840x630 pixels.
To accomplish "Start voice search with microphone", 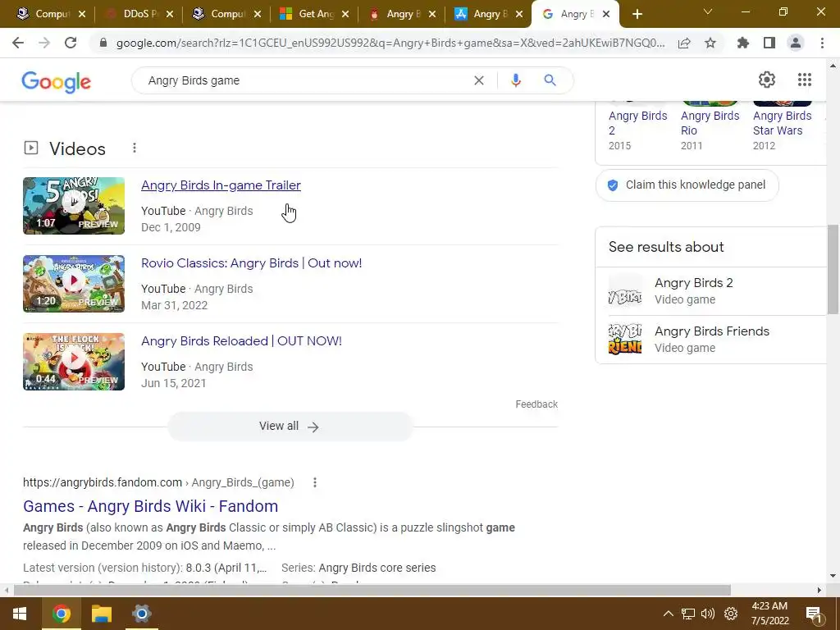I will pos(515,80).
